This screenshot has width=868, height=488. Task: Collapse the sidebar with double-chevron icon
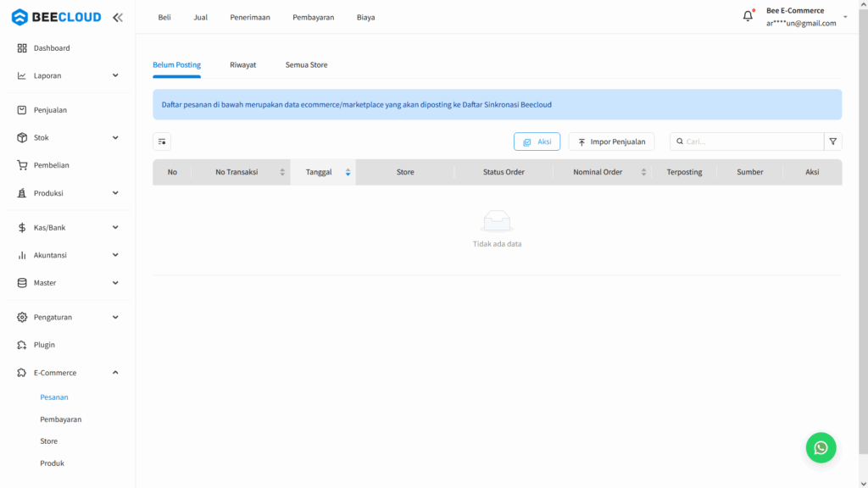(x=117, y=17)
